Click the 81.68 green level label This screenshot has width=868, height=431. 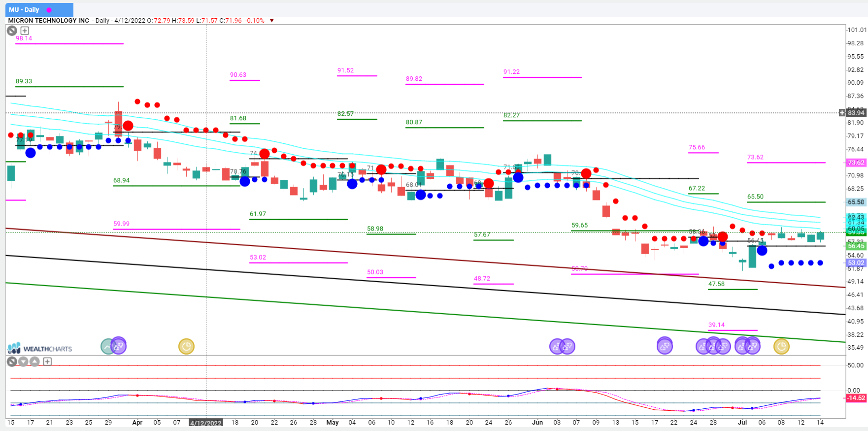tap(238, 118)
